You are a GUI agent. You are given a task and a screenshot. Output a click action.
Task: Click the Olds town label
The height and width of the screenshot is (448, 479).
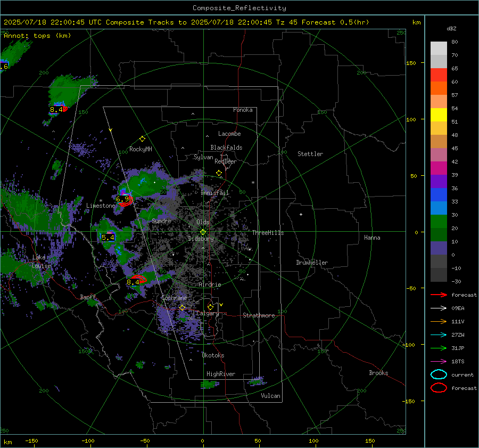[203, 222]
